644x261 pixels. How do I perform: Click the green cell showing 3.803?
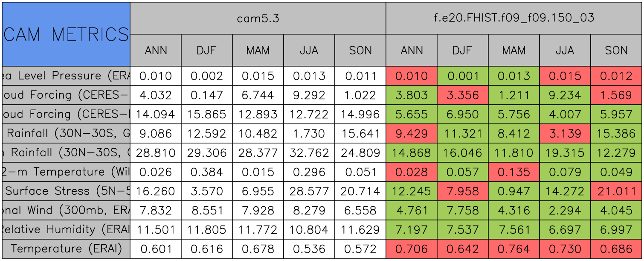(x=411, y=95)
